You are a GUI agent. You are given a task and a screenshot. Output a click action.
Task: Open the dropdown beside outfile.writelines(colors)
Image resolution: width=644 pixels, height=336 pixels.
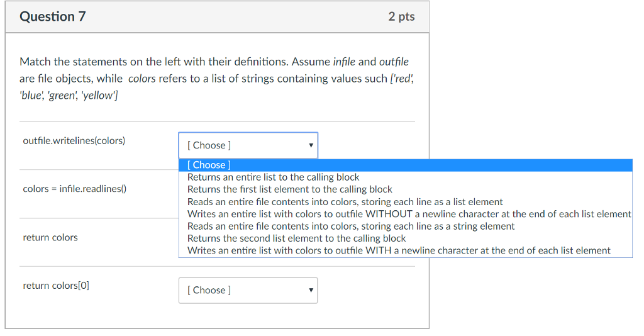pos(248,145)
